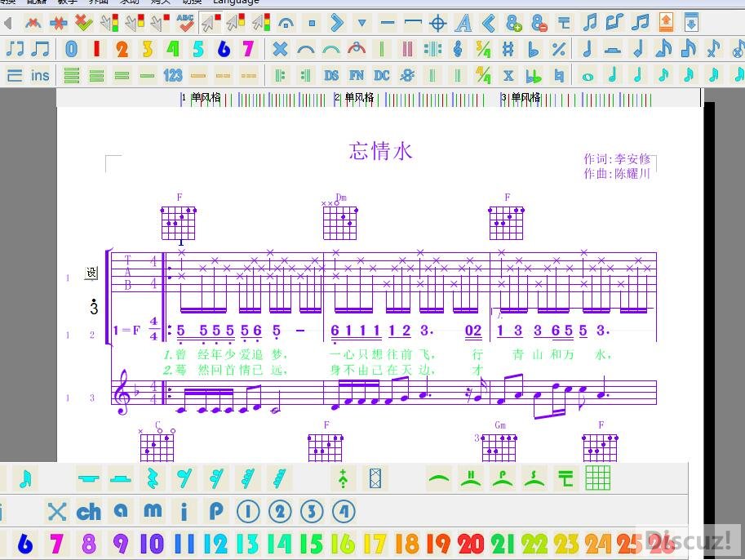Select the 'p' thumb fingering button
Image resolution: width=745 pixels, height=560 pixels.
[216, 512]
